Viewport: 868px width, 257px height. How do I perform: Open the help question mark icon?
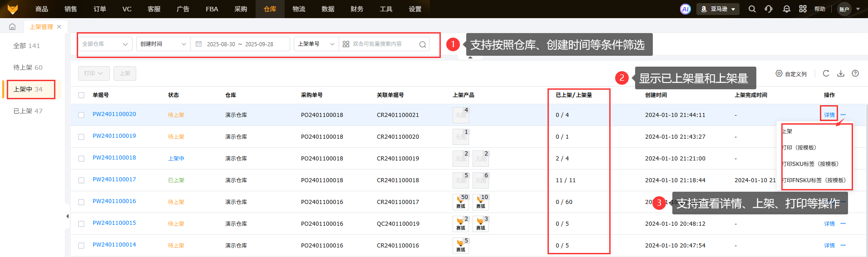(x=855, y=73)
